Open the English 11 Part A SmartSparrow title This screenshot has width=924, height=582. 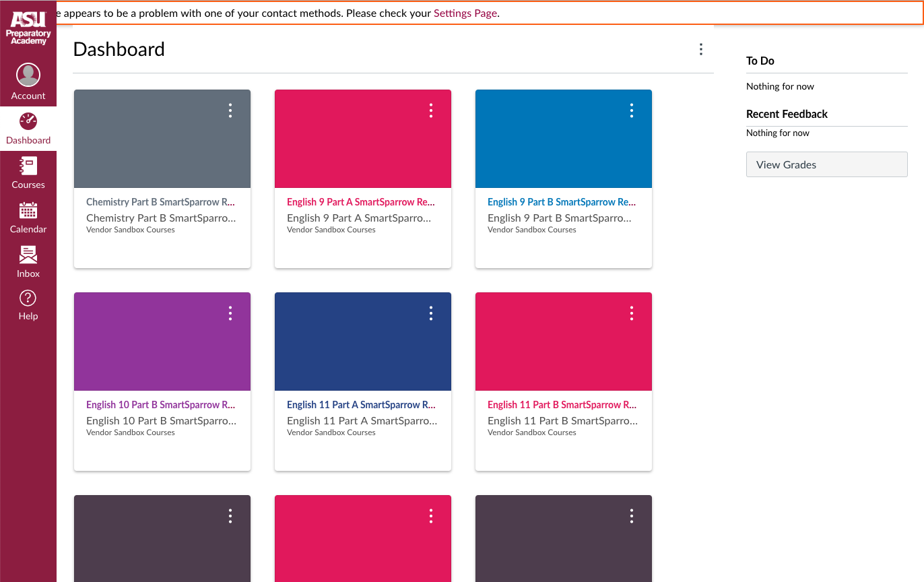point(362,405)
